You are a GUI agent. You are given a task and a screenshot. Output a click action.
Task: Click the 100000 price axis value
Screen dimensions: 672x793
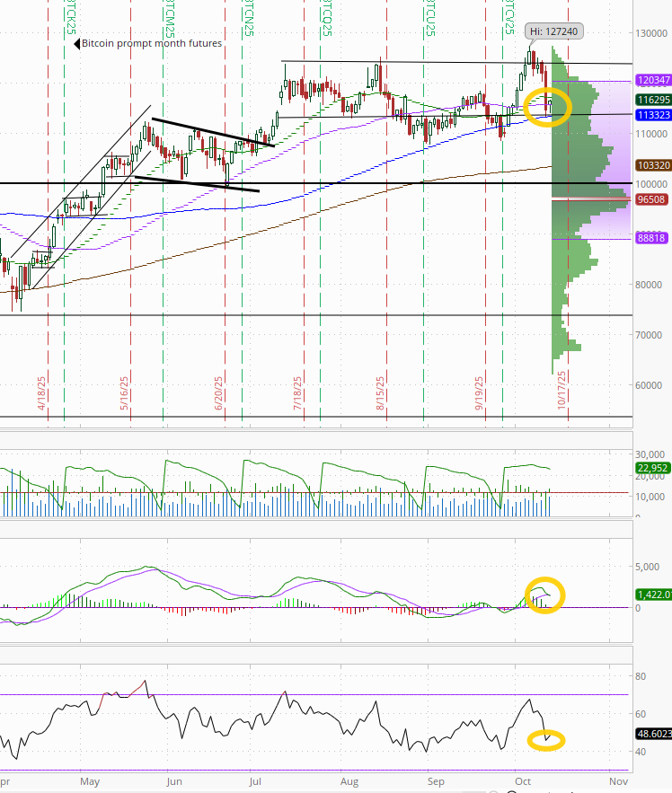pos(650,184)
